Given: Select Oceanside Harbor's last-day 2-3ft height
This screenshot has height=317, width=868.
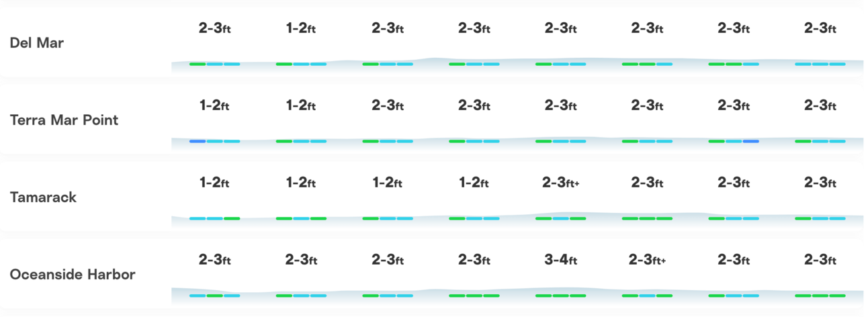Looking at the screenshot, I should click(820, 260).
